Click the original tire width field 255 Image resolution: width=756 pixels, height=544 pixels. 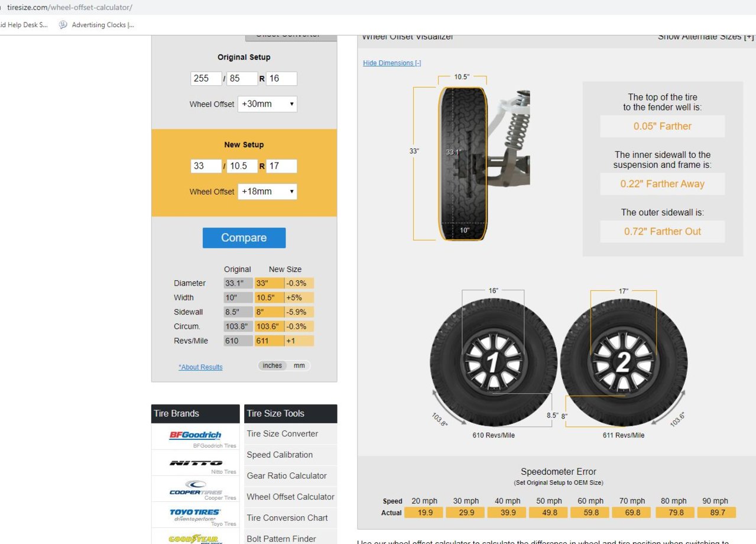pos(206,79)
